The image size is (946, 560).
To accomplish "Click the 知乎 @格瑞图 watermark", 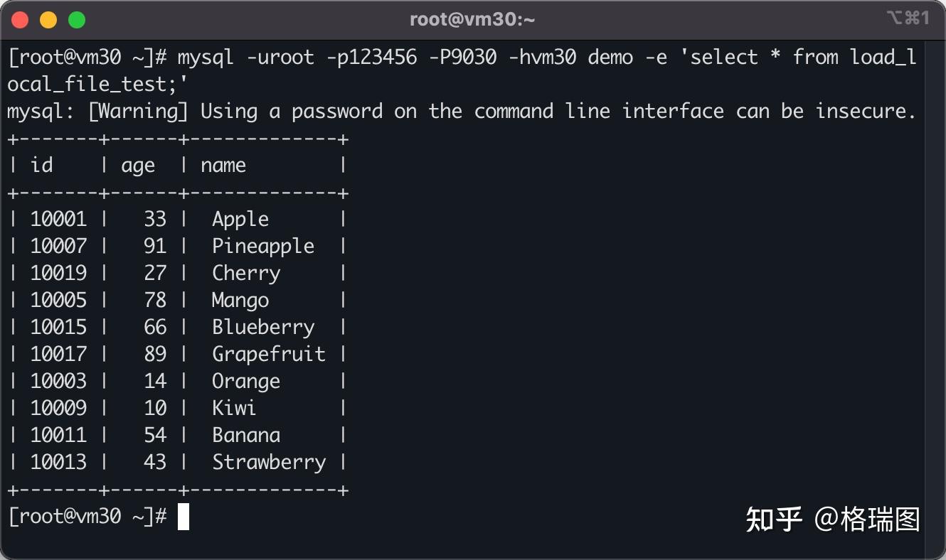I will [x=832, y=519].
